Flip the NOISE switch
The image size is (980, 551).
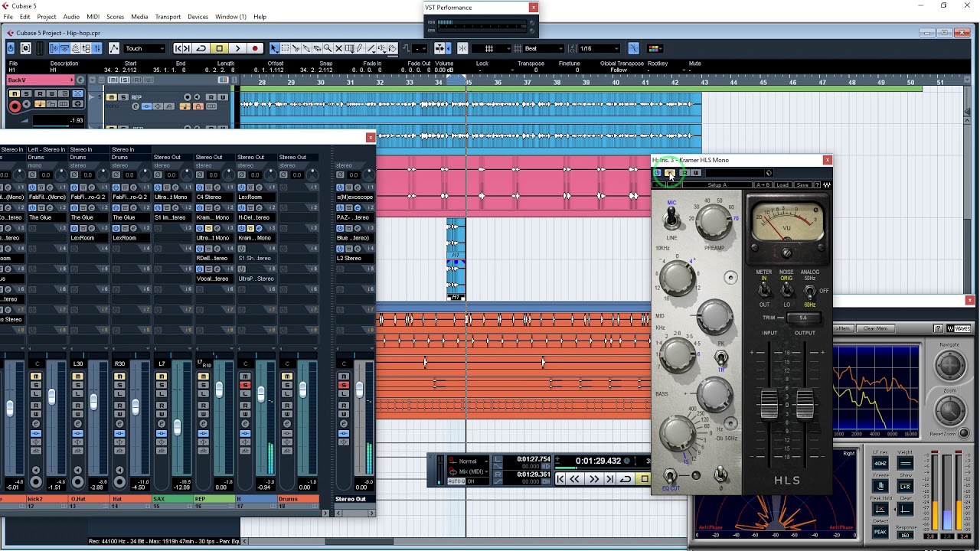tap(786, 291)
